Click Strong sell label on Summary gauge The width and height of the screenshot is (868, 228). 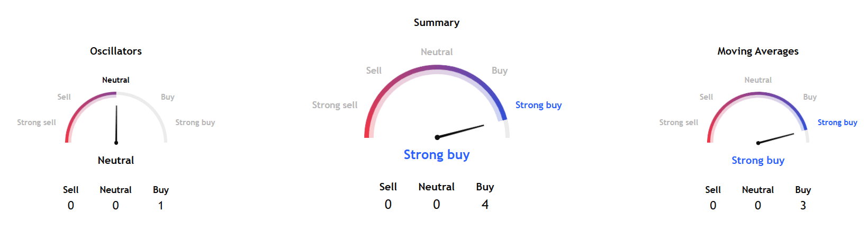334,105
